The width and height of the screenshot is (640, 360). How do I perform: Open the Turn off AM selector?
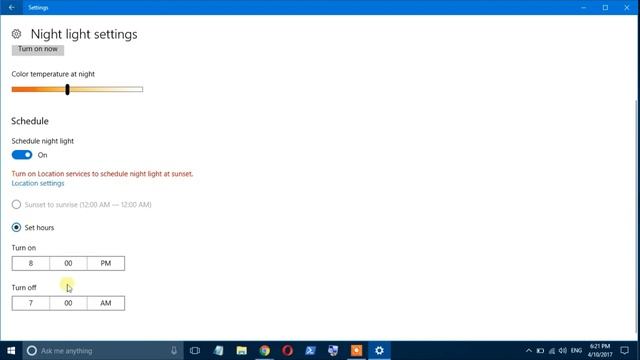tap(106, 303)
